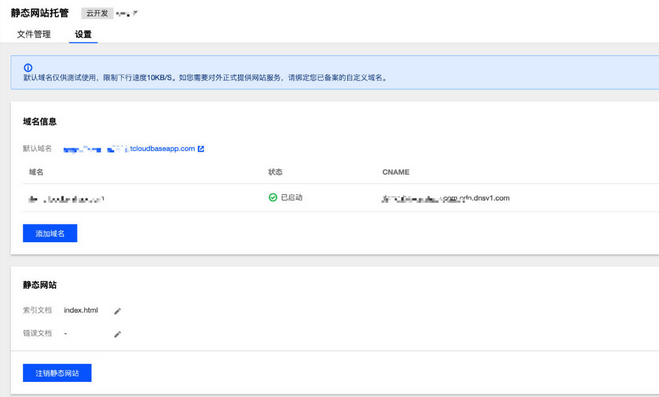Select the custom domain name in table row

click(66, 199)
